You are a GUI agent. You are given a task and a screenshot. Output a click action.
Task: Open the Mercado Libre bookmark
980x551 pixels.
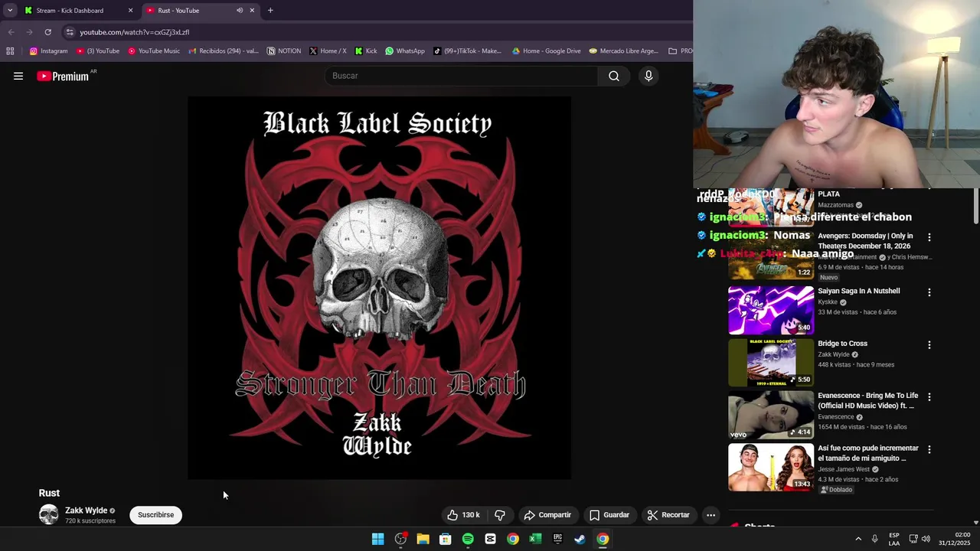pos(623,51)
